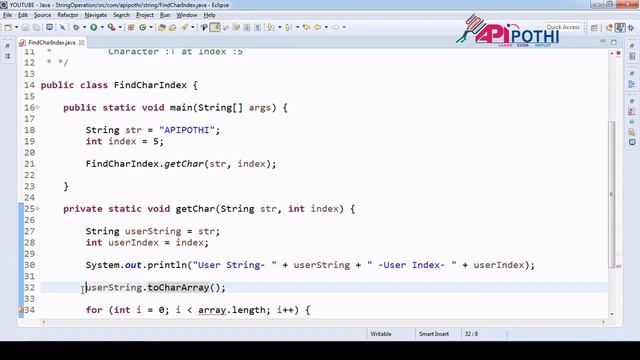Open Package Explorer from left trim

(7, 56)
